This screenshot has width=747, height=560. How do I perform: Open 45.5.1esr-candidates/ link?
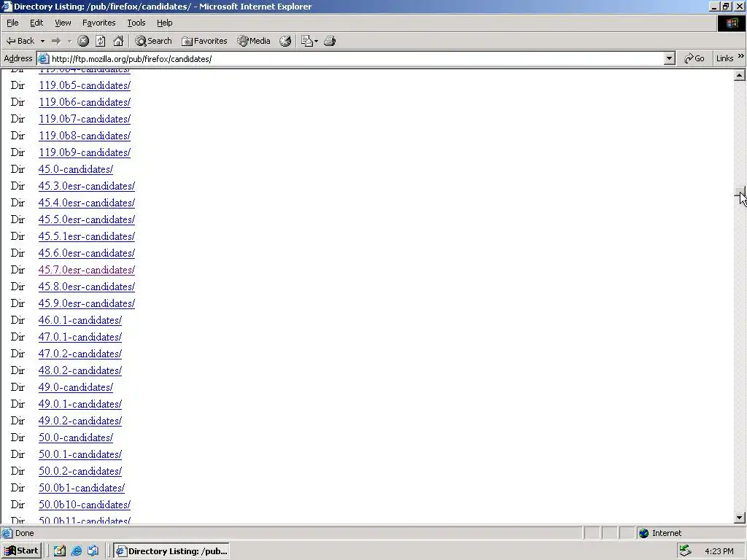(x=87, y=237)
